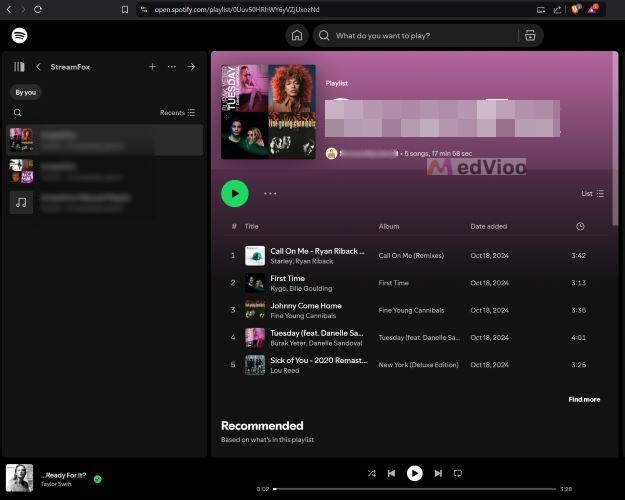
Task: Seek on the playback progress bar
Action: click(x=415, y=489)
